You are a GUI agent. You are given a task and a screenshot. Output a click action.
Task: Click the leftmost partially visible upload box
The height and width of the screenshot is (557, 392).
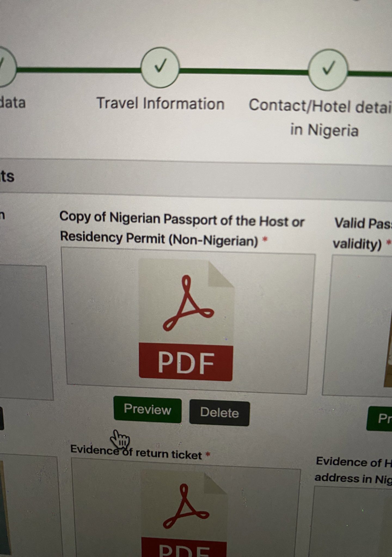[26, 333]
